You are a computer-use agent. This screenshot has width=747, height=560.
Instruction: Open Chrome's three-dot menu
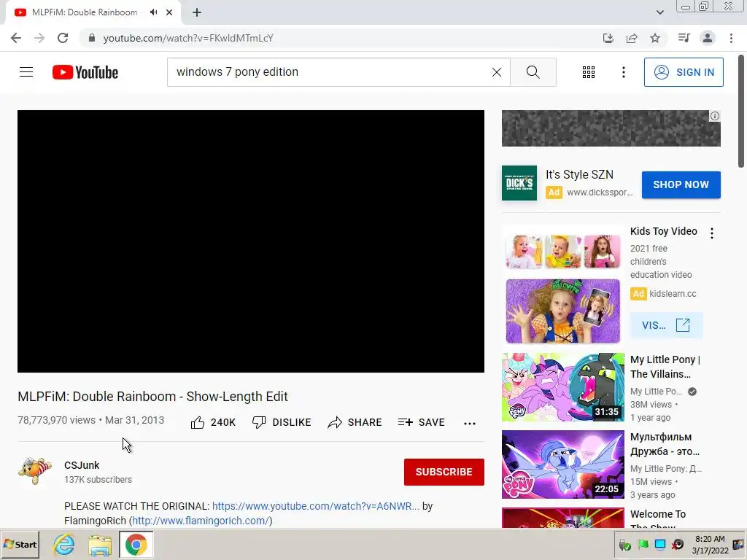731,38
